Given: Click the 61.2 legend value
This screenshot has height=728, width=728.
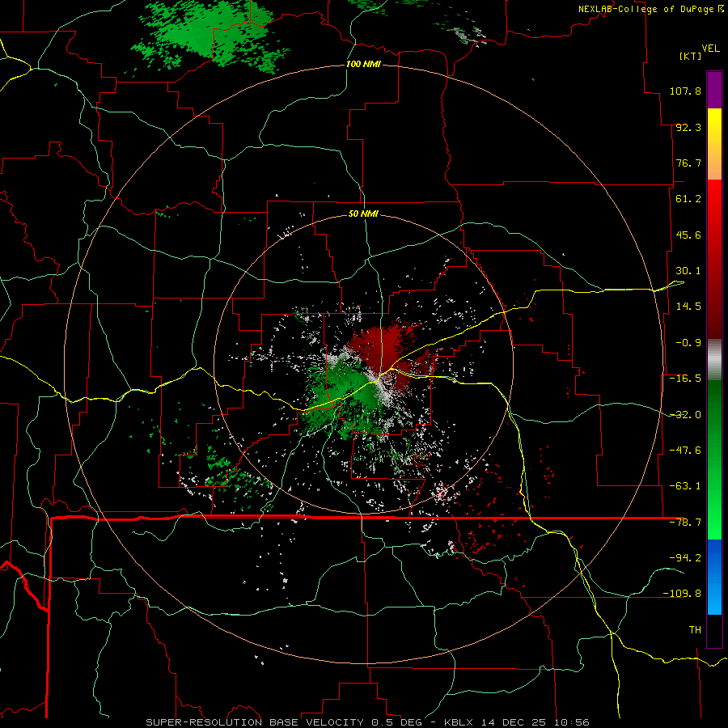Looking at the screenshot, I should click(688, 199).
